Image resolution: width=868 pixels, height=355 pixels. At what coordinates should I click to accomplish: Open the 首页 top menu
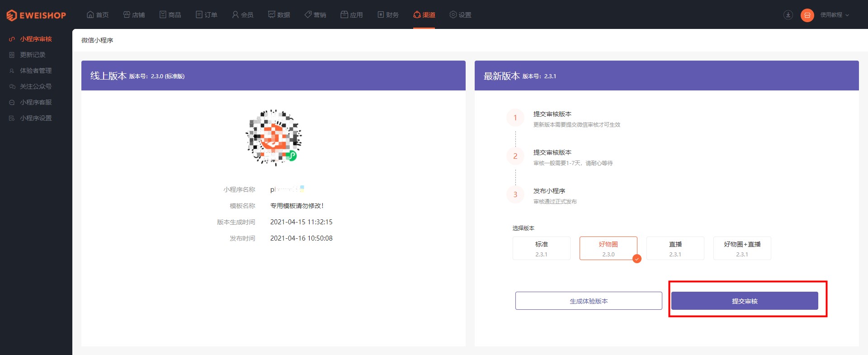98,14
